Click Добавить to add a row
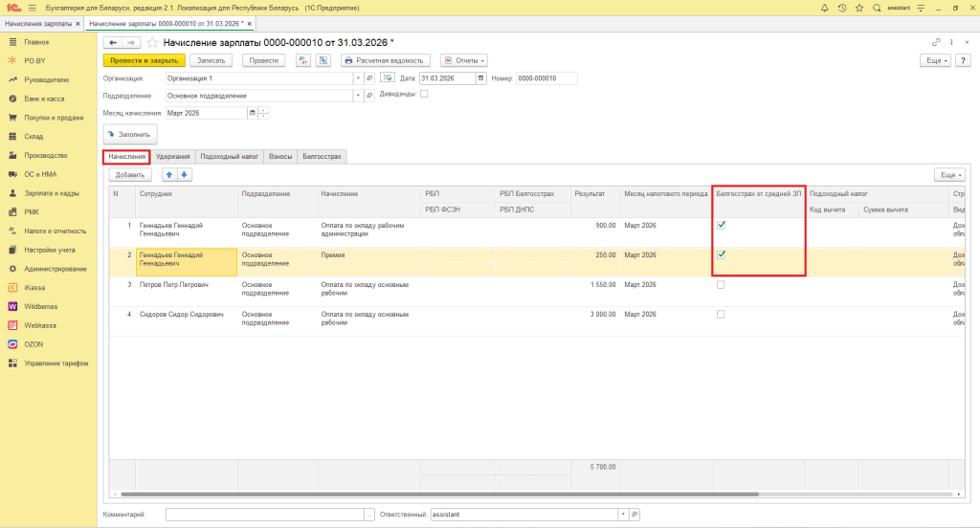 [130, 175]
